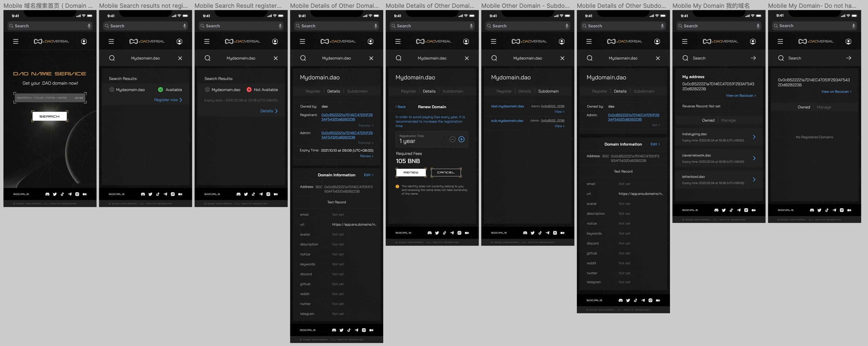Open the hamburger navigation menu
This screenshot has width=868, height=346.
click(16, 41)
